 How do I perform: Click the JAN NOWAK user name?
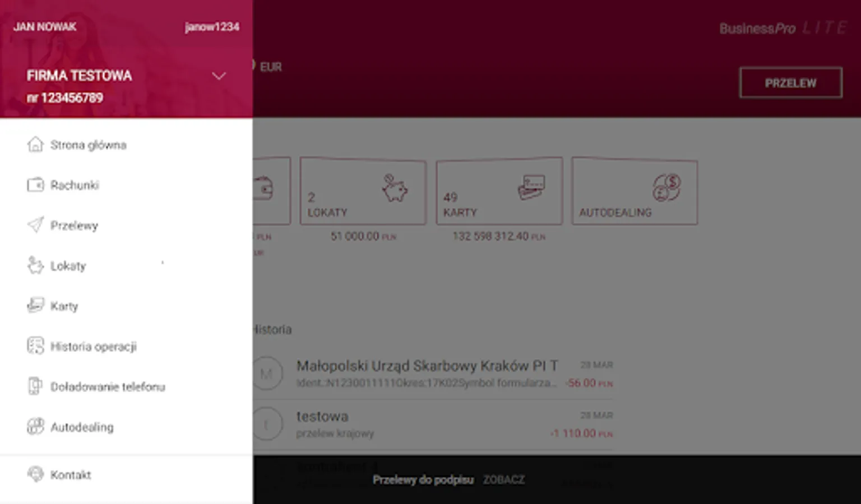coord(45,27)
